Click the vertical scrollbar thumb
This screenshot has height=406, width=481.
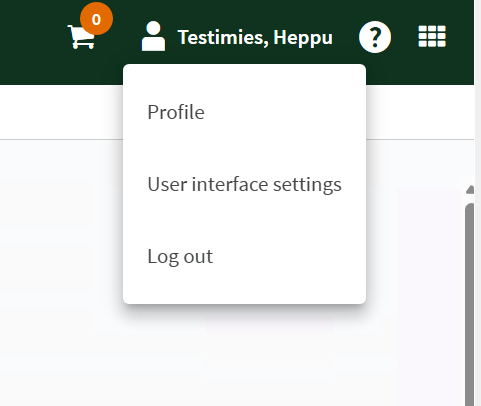pyautogui.click(x=470, y=304)
